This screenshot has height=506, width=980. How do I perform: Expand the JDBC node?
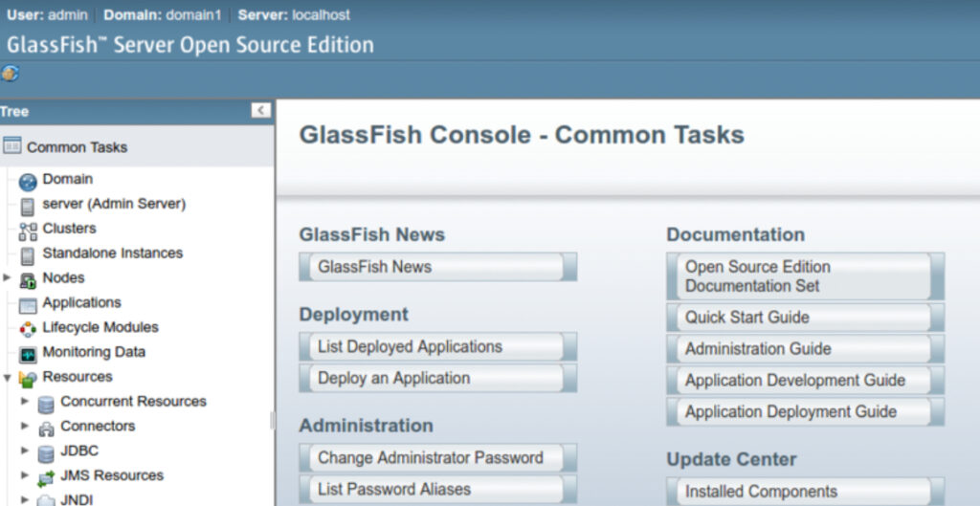point(25,451)
